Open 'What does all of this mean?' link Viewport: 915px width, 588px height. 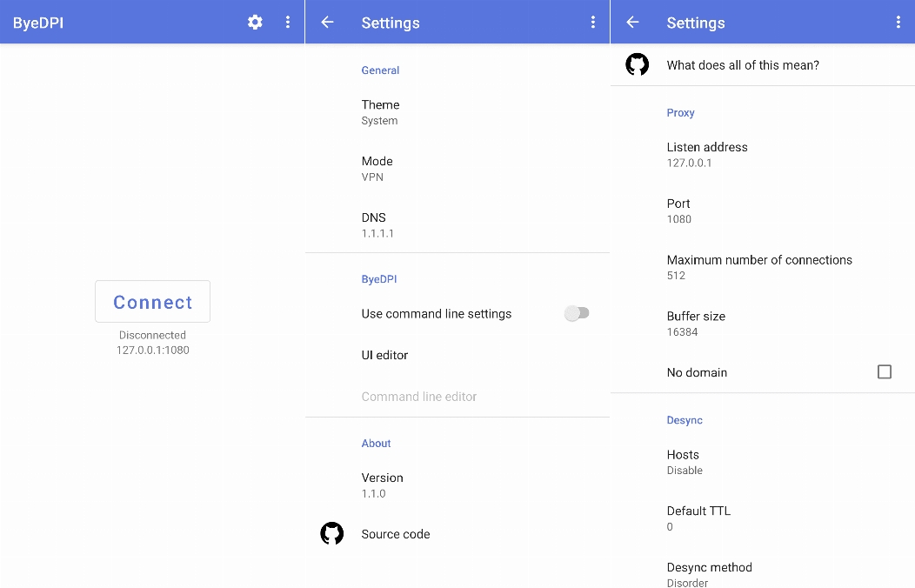click(x=763, y=64)
